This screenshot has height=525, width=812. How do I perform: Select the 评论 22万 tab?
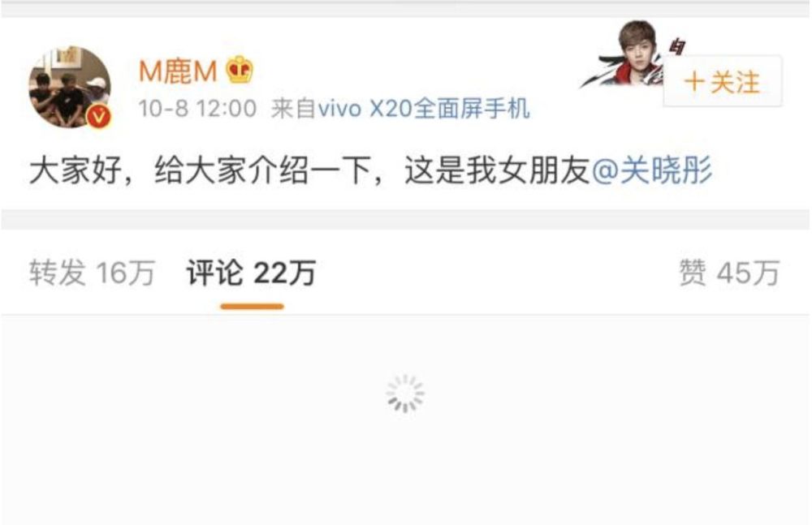[251, 273]
